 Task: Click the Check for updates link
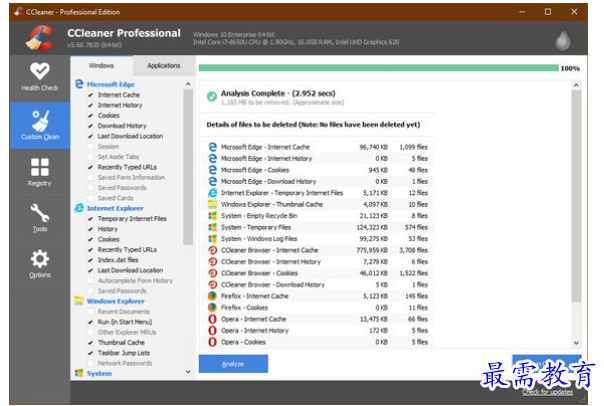tap(546, 392)
